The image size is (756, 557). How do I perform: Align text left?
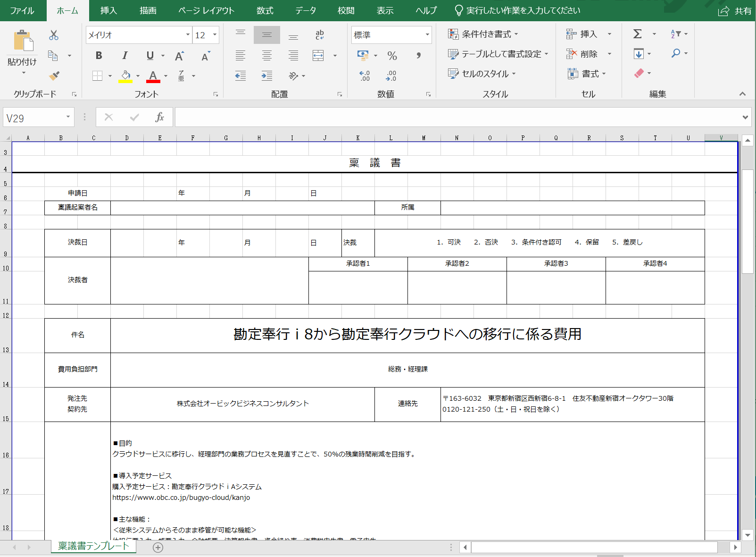point(241,56)
